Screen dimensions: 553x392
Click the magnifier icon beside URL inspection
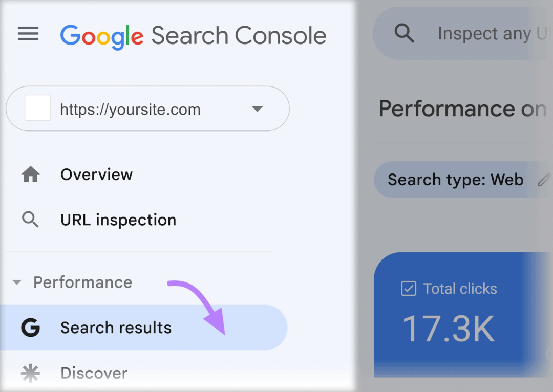click(x=30, y=220)
